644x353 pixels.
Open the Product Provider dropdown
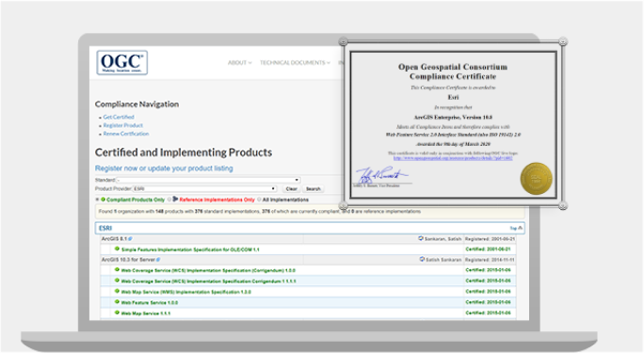click(204, 189)
